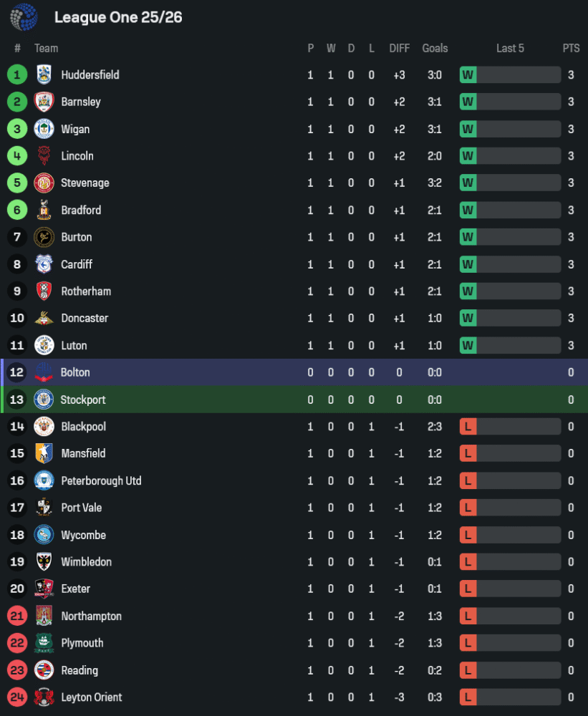Click the League One logo icon
This screenshot has height=716, width=588.
click(x=24, y=17)
